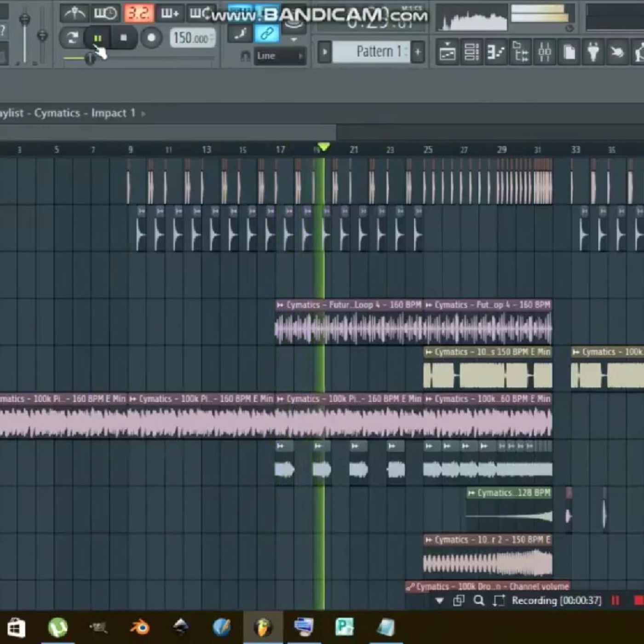
Task: Select the Cymatics 10..s 150 BPM E Min clip
Action: point(488,369)
